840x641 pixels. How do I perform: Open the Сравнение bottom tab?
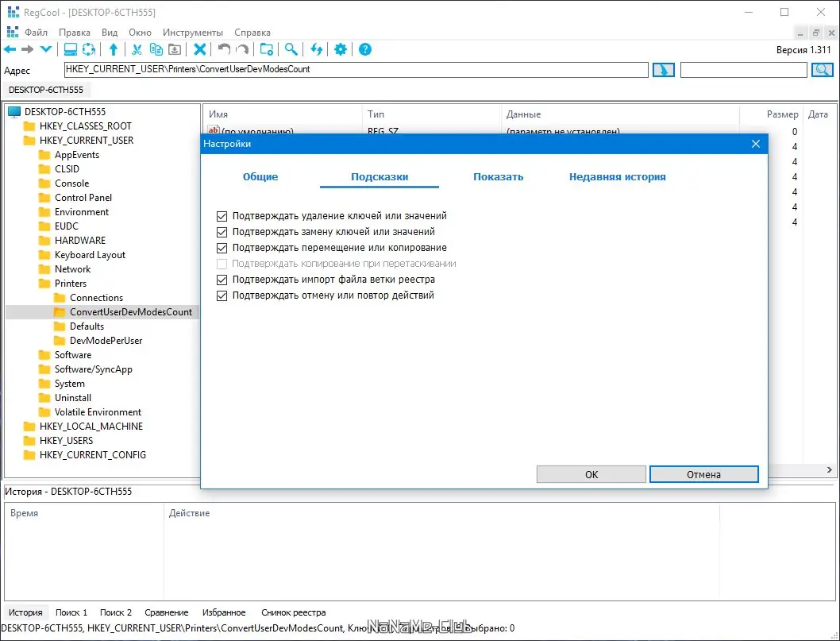click(x=167, y=612)
